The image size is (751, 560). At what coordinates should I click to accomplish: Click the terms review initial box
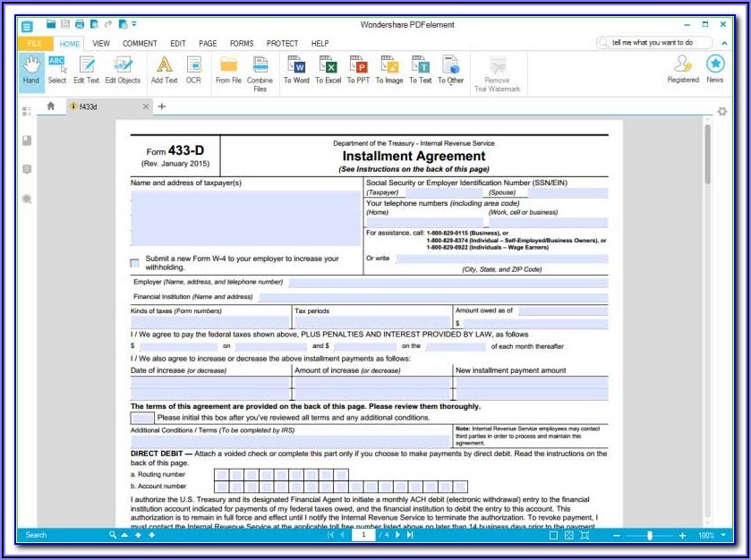142,418
